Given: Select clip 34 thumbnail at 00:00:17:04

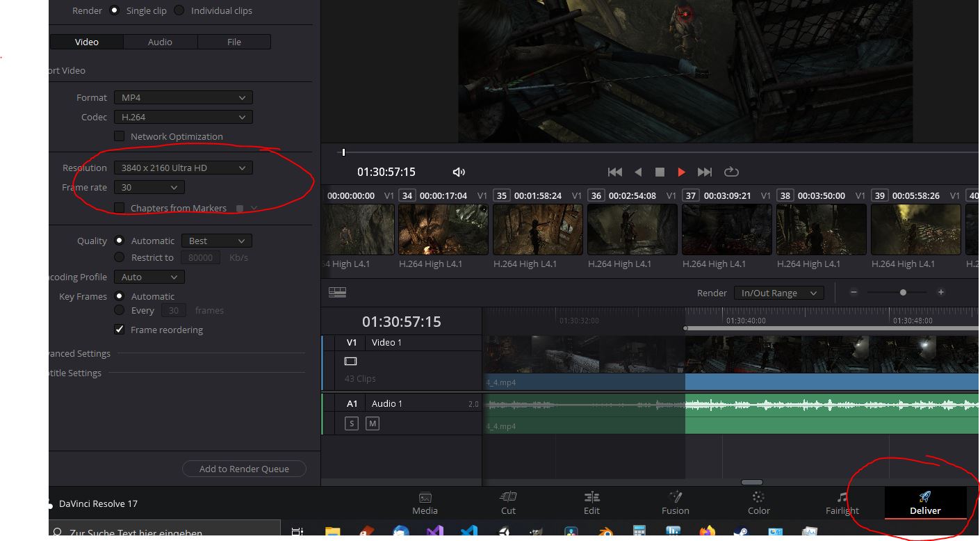Looking at the screenshot, I should (443, 229).
